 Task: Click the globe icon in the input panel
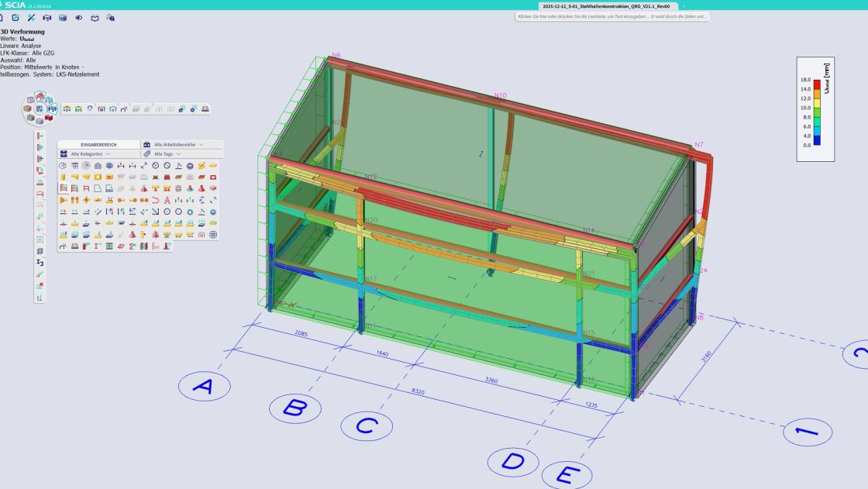pyautogui.click(x=213, y=235)
